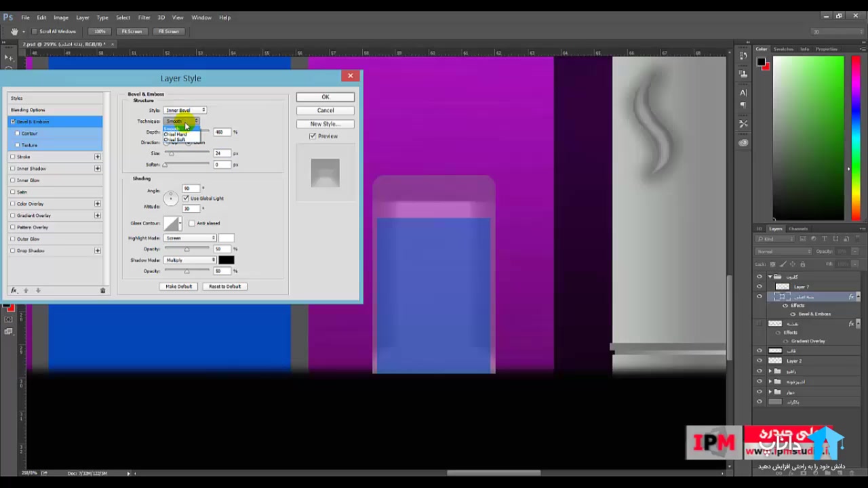Click the Angle dial control
This screenshot has height=488, width=868.
click(x=170, y=198)
